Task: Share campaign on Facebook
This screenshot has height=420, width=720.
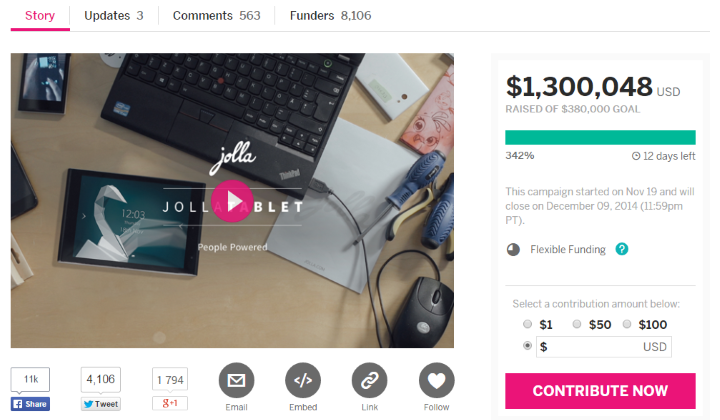Action: click(30, 404)
